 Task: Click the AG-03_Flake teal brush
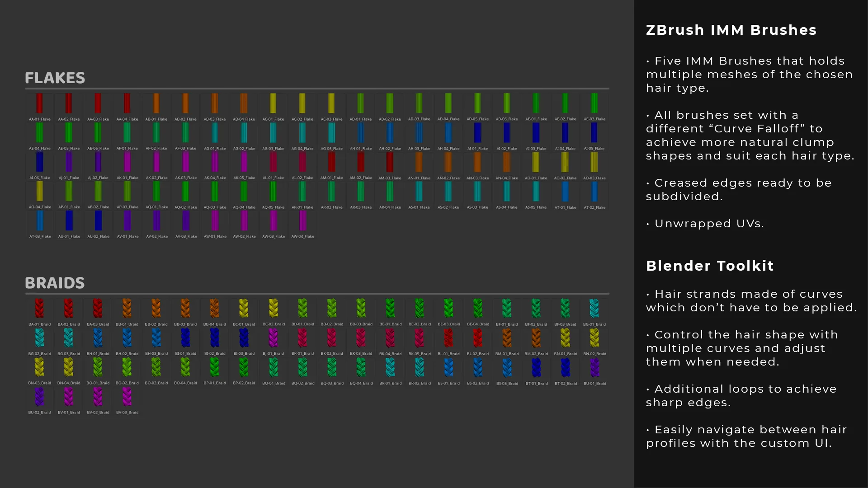tap(273, 133)
